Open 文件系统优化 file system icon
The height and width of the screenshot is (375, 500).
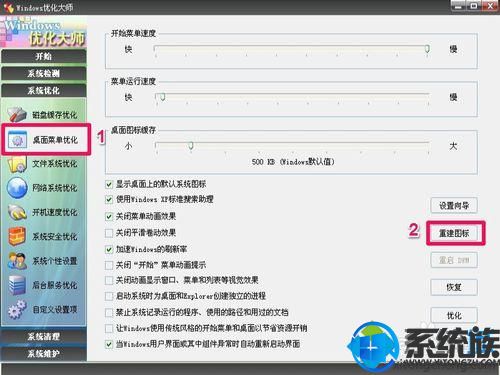pos(17,164)
